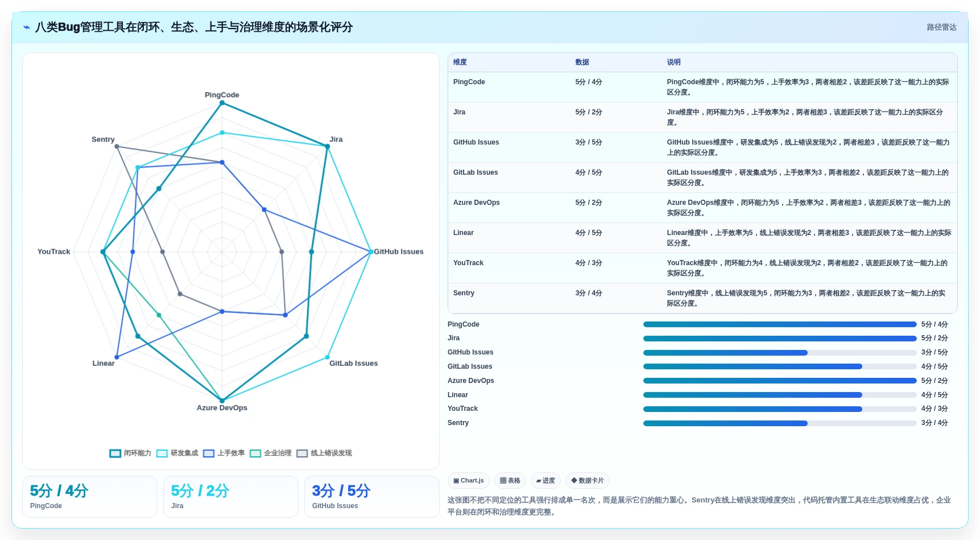
Task: Toggle the 线上错误发现 legend series
Action: [324, 453]
